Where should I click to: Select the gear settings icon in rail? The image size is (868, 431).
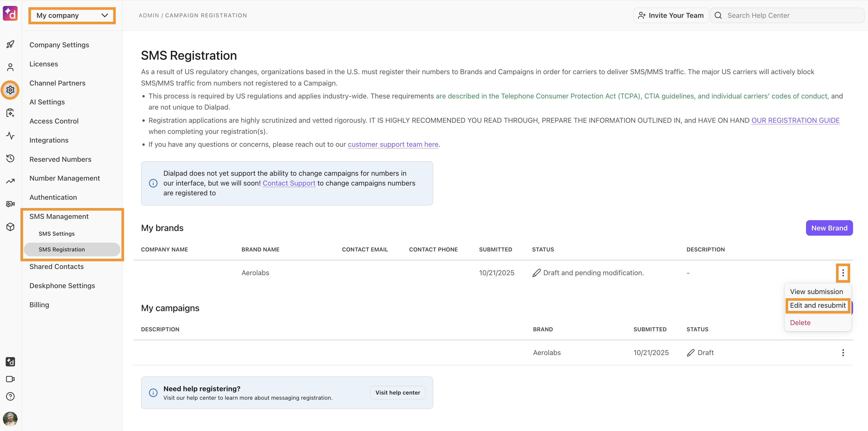point(10,90)
